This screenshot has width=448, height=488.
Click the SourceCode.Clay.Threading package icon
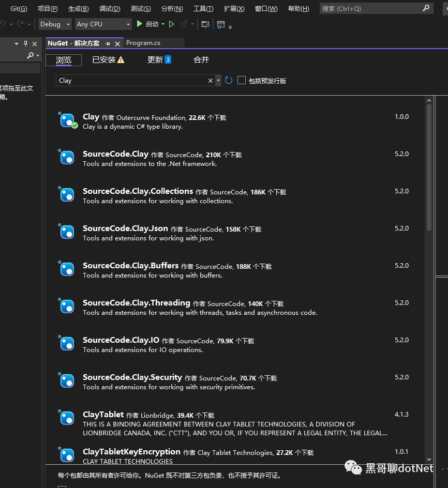[x=66, y=306]
